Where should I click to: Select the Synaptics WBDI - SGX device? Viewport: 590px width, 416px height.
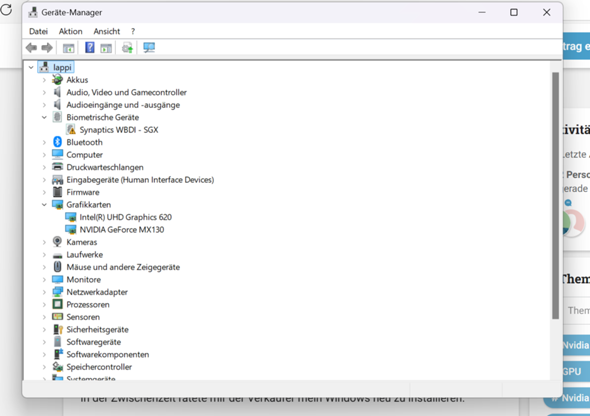click(x=119, y=130)
